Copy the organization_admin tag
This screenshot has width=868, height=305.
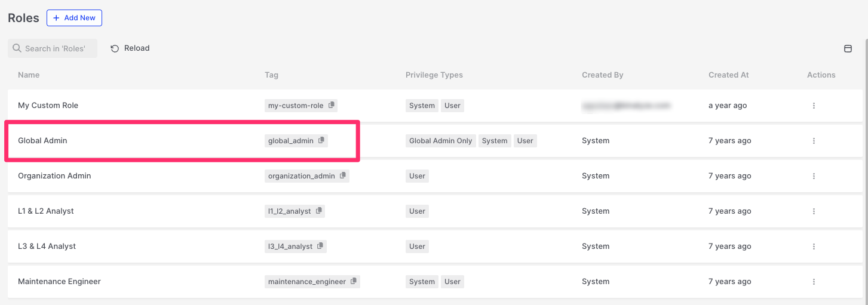point(343,176)
